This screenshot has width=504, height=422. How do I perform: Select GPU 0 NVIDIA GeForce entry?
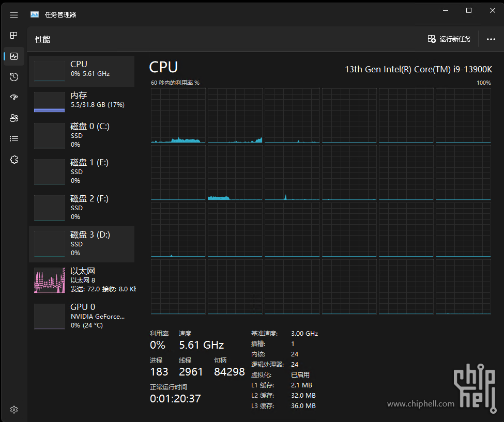click(82, 316)
